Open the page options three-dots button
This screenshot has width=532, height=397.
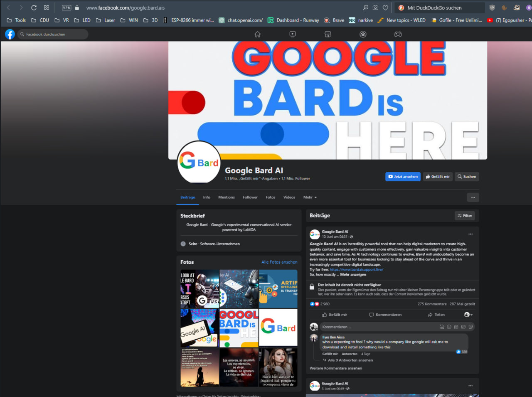click(473, 197)
